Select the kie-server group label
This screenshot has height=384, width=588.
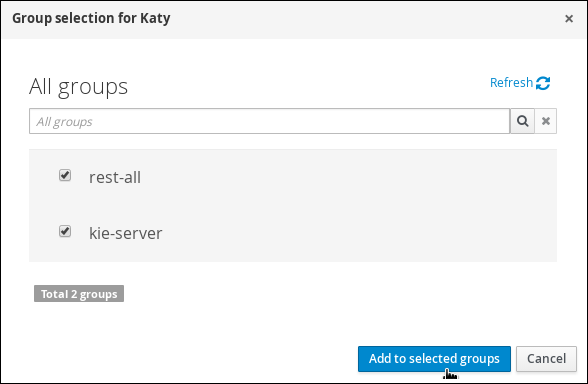(126, 233)
